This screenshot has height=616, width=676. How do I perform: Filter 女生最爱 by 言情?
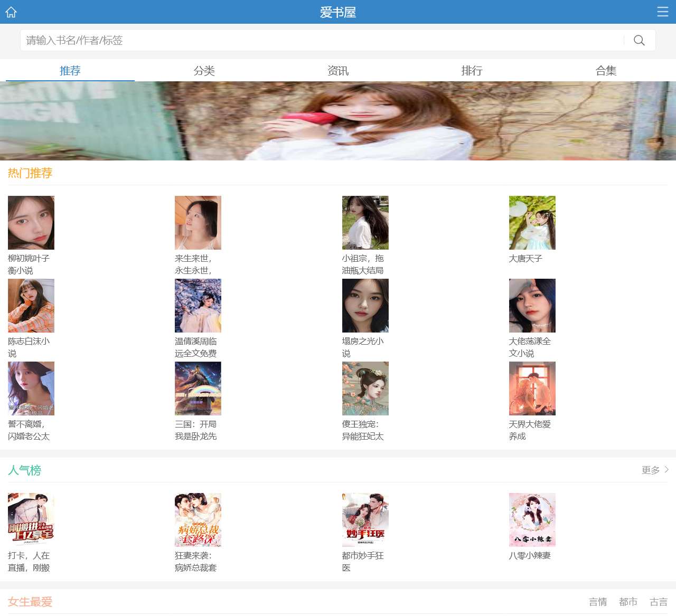[598, 602]
